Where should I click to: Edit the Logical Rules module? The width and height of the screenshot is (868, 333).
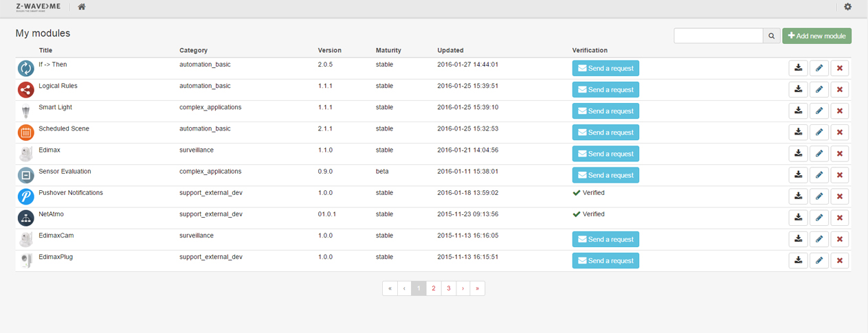(819, 89)
